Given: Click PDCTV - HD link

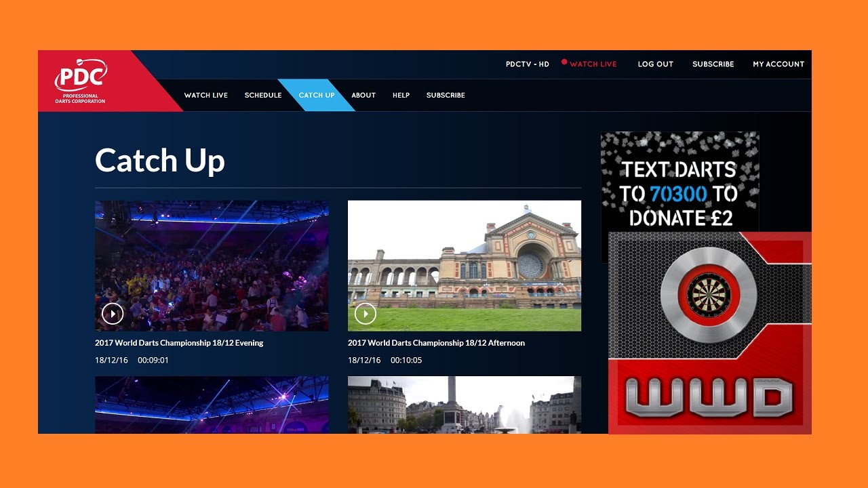Looking at the screenshot, I should (528, 64).
